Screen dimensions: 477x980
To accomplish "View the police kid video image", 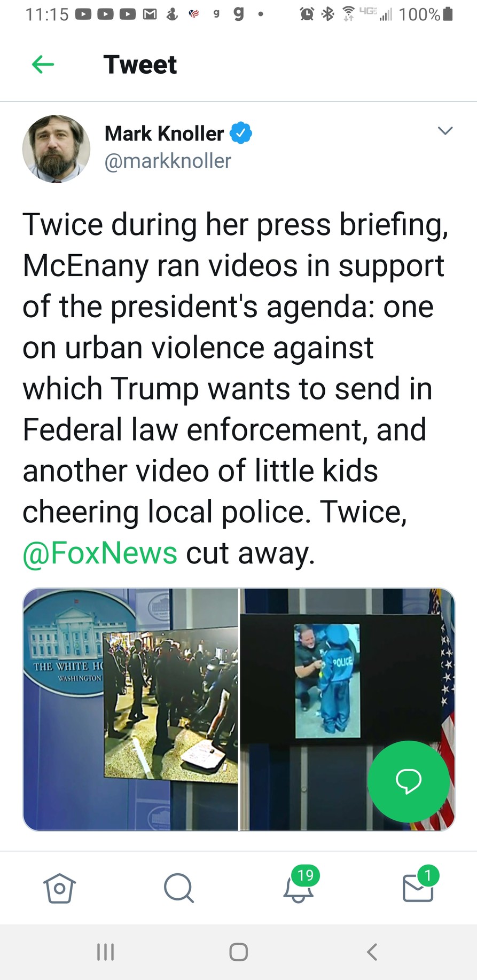I will click(347, 709).
